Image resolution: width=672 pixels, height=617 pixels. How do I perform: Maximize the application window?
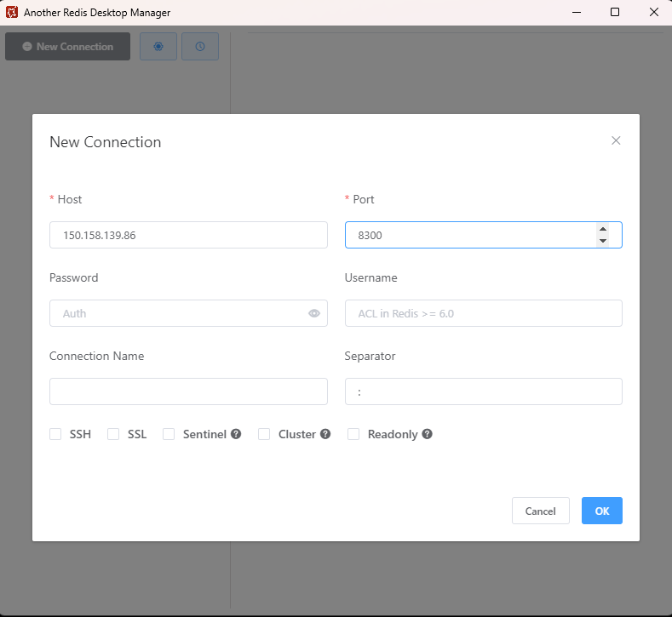(x=615, y=12)
